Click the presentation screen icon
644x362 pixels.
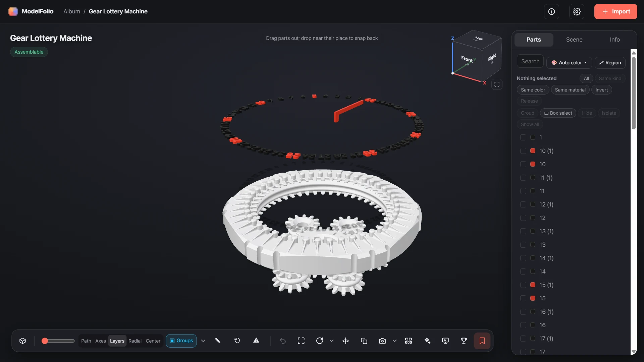pyautogui.click(x=445, y=341)
